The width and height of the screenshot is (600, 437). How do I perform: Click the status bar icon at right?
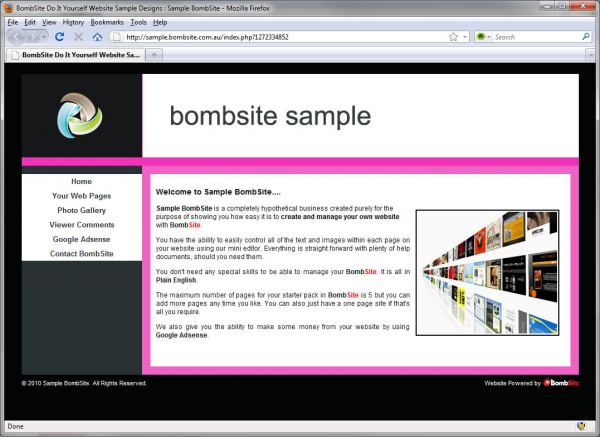[582, 426]
